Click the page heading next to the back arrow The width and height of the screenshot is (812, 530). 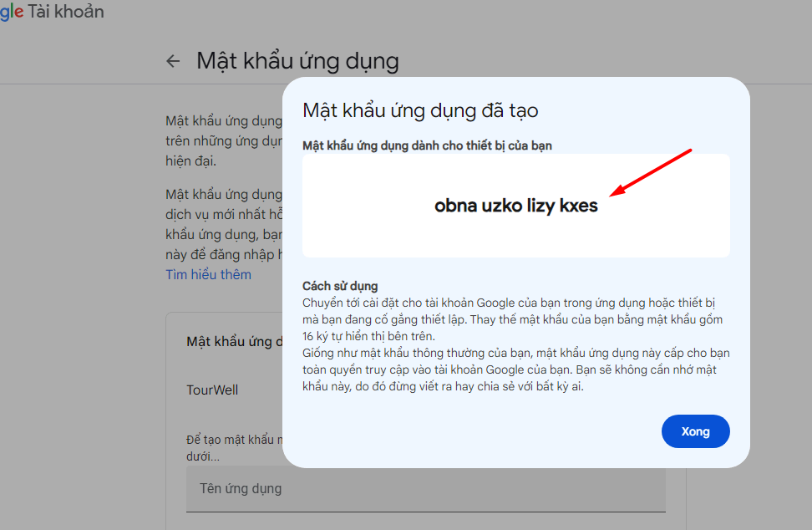point(297,61)
